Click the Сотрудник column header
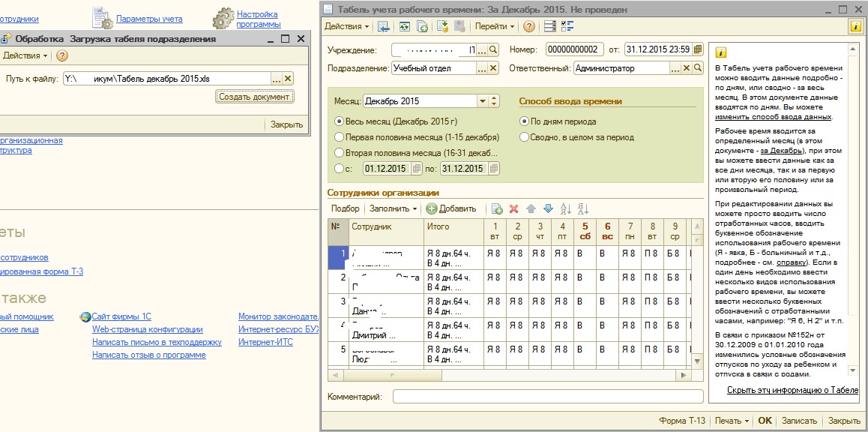The width and height of the screenshot is (868, 432). [x=386, y=232]
